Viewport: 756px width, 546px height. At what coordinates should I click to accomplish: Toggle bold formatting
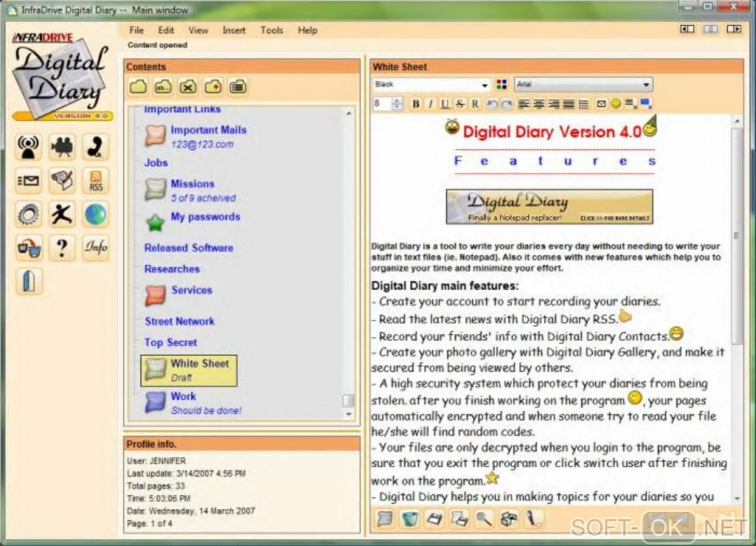[416, 104]
